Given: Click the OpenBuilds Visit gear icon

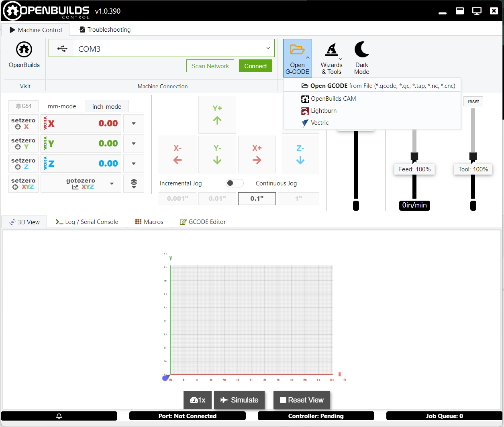Looking at the screenshot, I should [x=24, y=49].
